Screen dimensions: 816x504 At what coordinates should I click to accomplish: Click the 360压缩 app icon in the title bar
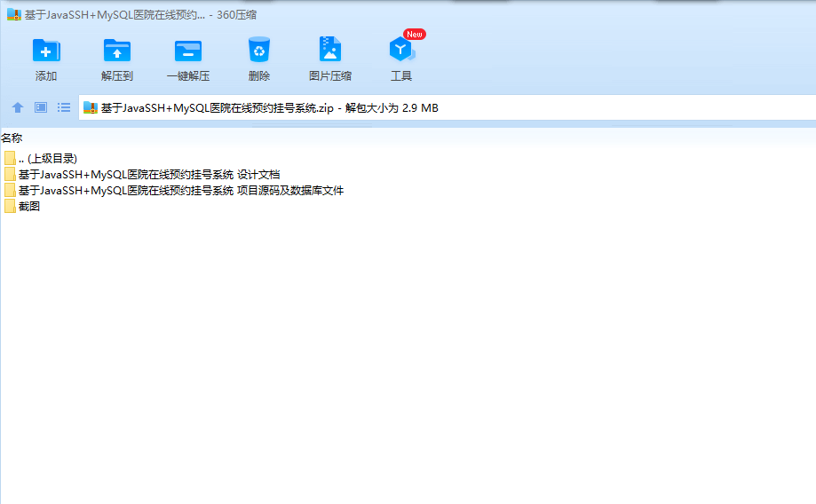[14, 14]
